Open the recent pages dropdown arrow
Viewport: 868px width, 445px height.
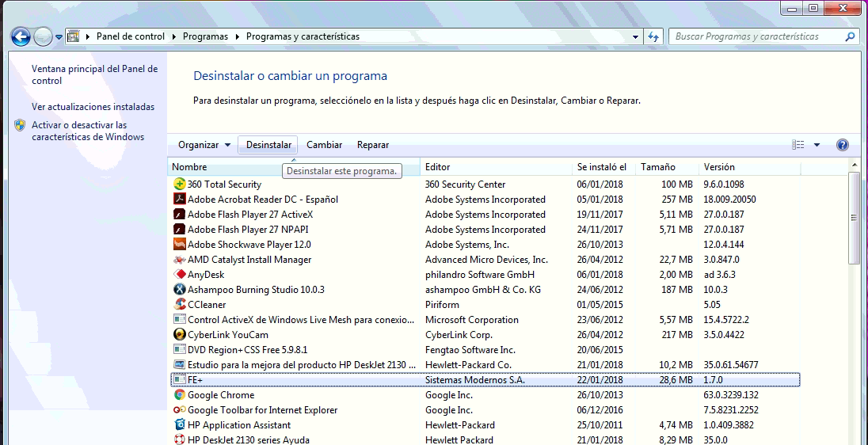click(x=59, y=38)
